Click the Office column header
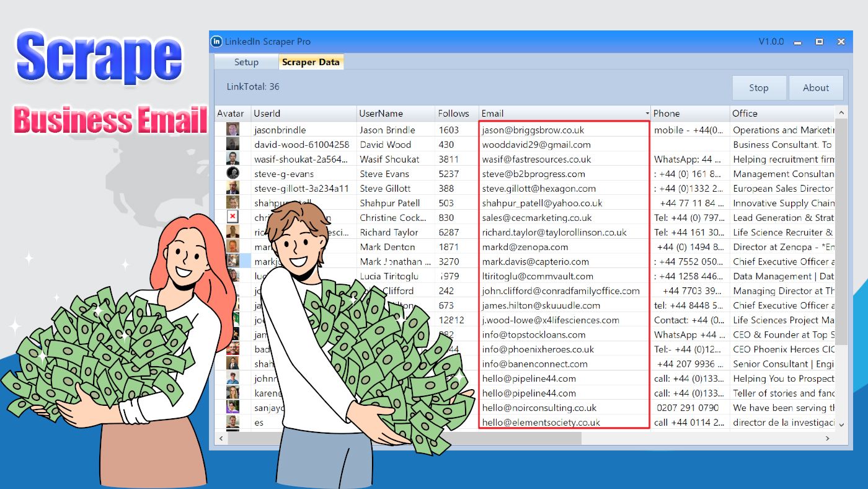The width and height of the screenshot is (868, 489). click(x=744, y=114)
